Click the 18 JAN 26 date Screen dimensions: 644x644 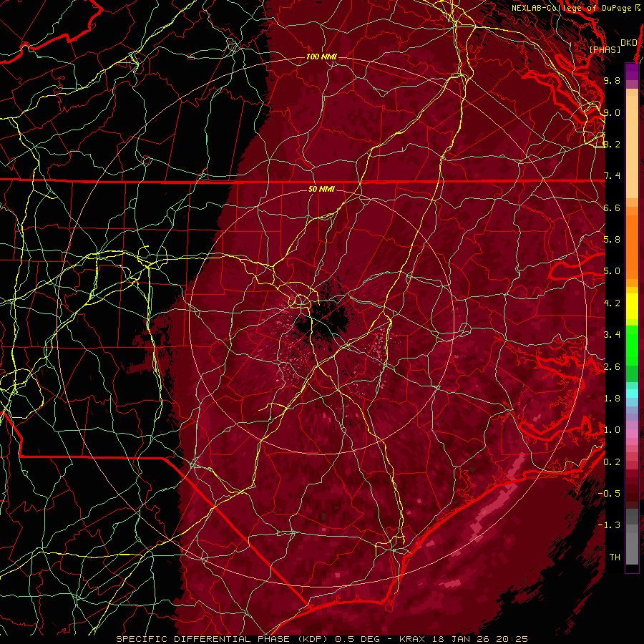(459, 639)
